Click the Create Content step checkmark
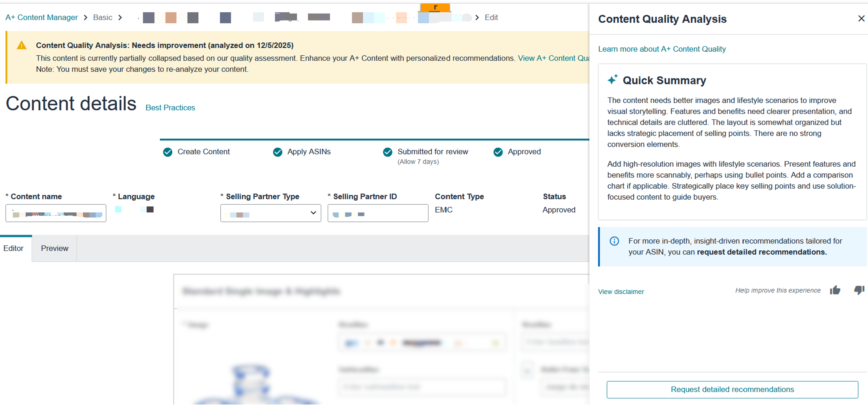This screenshot has height=405, width=868. pos(167,152)
